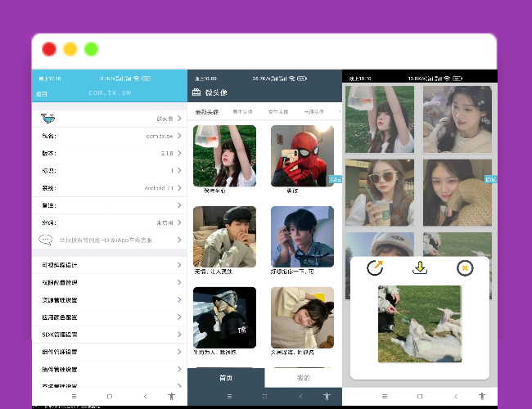Switch to the 女生头像 tab
The image size is (532, 409).
pyautogui.click(x=278, y=111)
